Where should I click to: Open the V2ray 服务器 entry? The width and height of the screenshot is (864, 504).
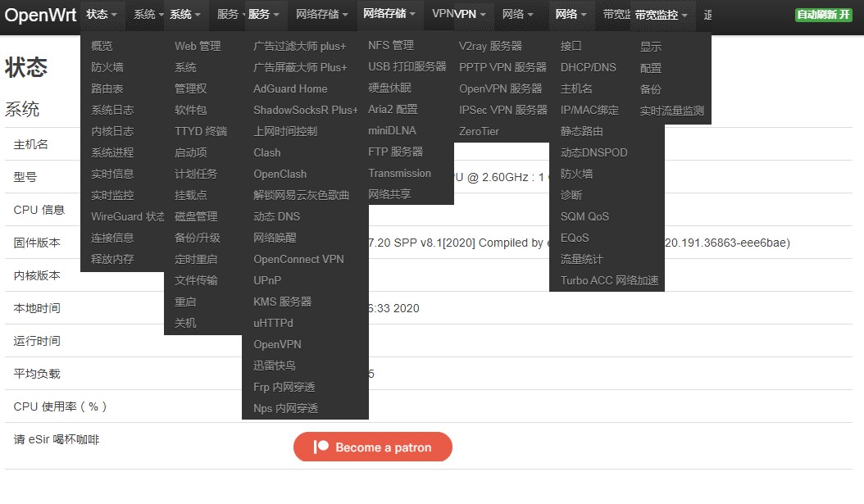pyautogui.click(x=490, y=46)
